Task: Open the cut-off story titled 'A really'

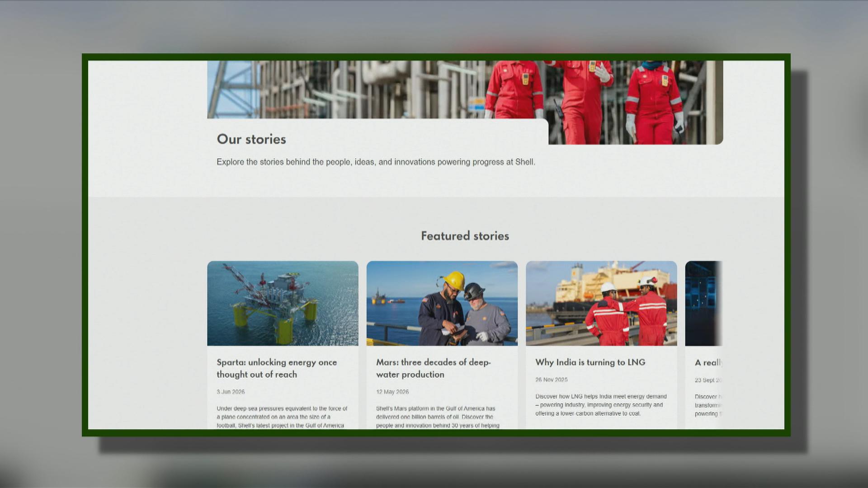Action: click(x=709, y=362)
